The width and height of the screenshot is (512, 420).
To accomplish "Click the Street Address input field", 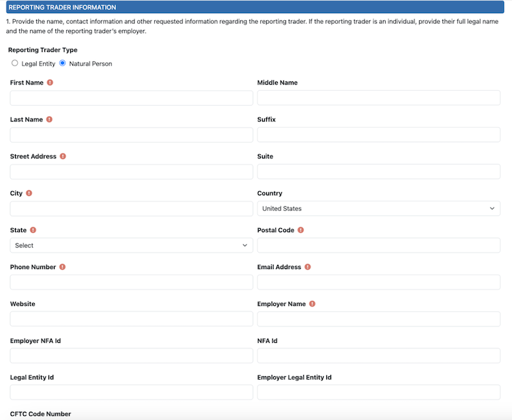I will 132,172.
